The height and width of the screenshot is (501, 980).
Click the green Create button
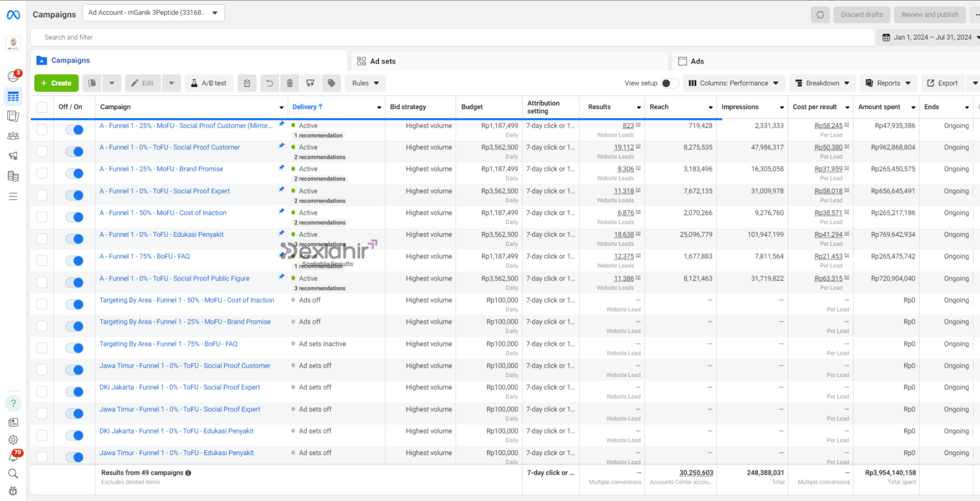[56, 83]
